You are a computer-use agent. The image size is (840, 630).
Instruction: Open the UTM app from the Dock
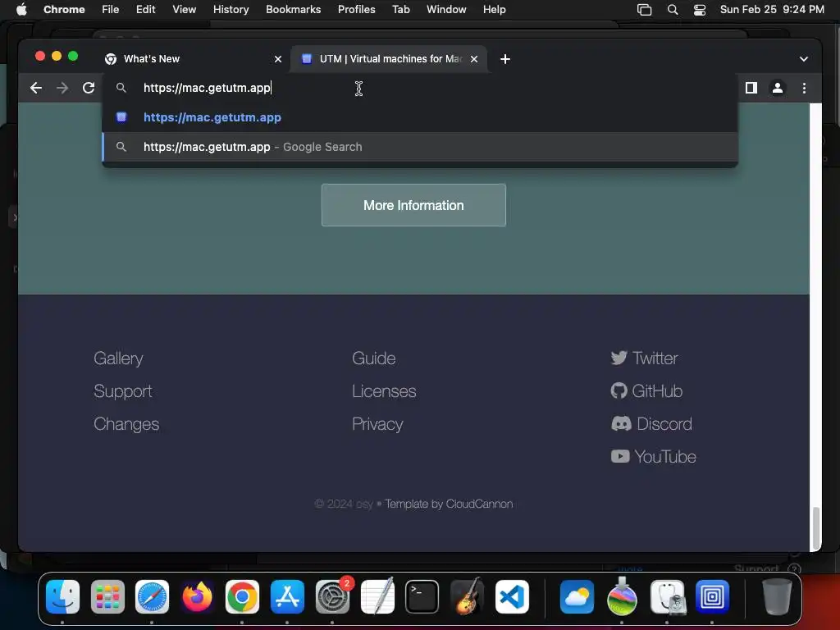click(x=712, y=596)
